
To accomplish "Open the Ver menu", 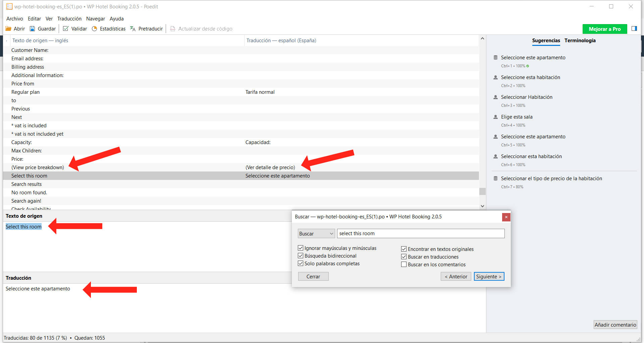I will point(49,19).
